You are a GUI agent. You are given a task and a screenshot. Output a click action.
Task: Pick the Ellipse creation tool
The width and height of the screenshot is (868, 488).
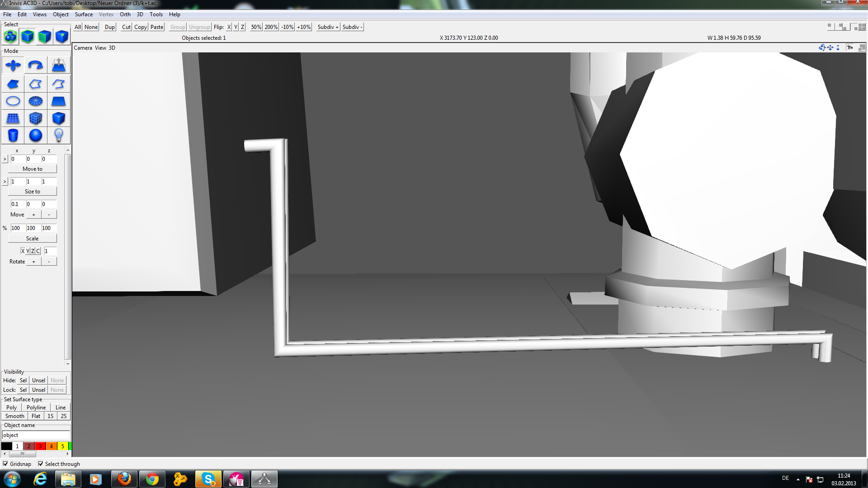click(13, 101)
